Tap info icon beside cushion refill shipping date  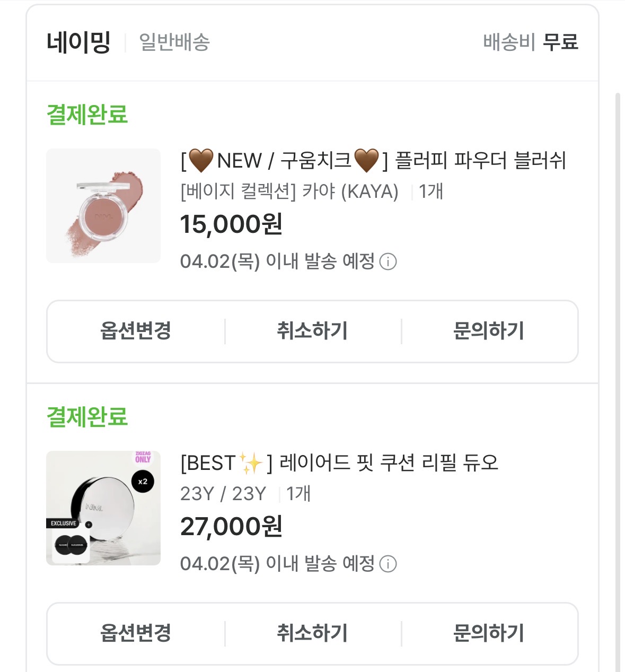tap(388, 564)
